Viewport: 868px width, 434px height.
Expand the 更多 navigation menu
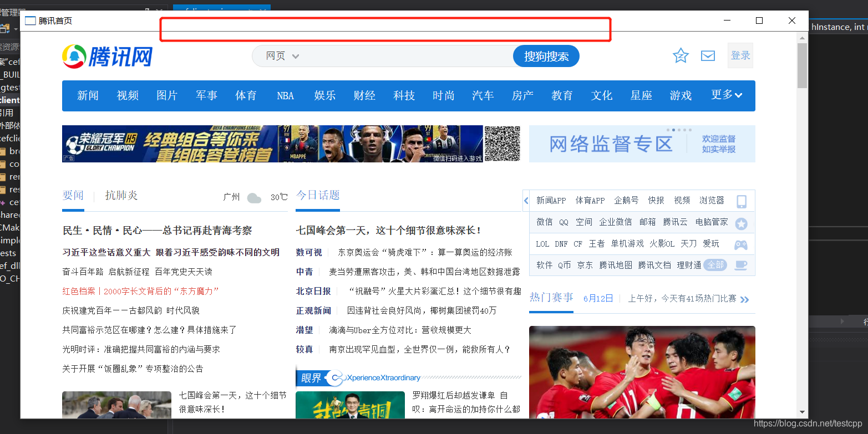[727, 95]
